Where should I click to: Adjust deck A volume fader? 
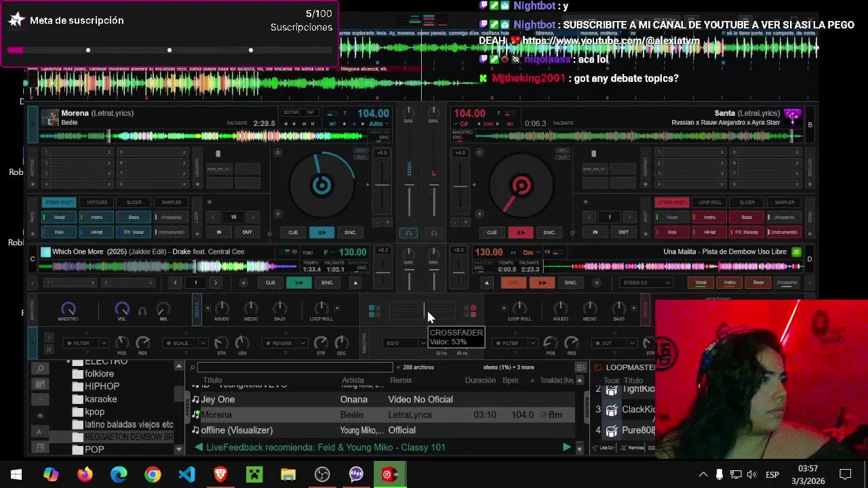coord(409,200)
